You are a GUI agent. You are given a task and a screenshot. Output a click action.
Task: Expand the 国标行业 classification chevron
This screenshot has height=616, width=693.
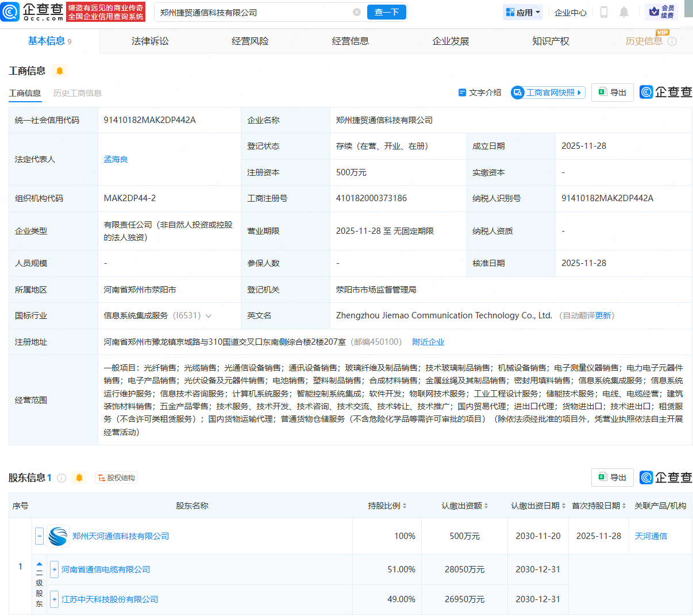(x=208, y=315)
